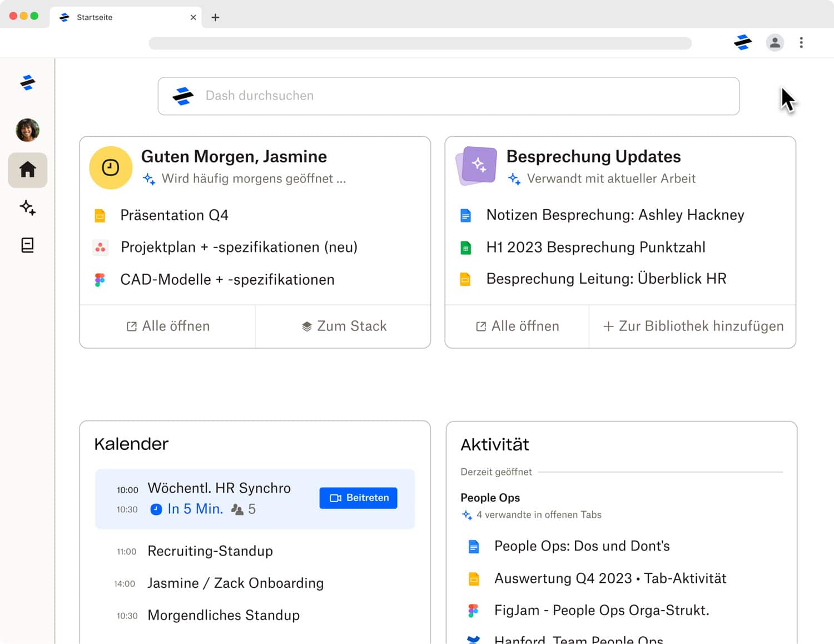Click the Dash logo at top of sidebar
This screenshot has width=834, height=644.
point(27,83)
